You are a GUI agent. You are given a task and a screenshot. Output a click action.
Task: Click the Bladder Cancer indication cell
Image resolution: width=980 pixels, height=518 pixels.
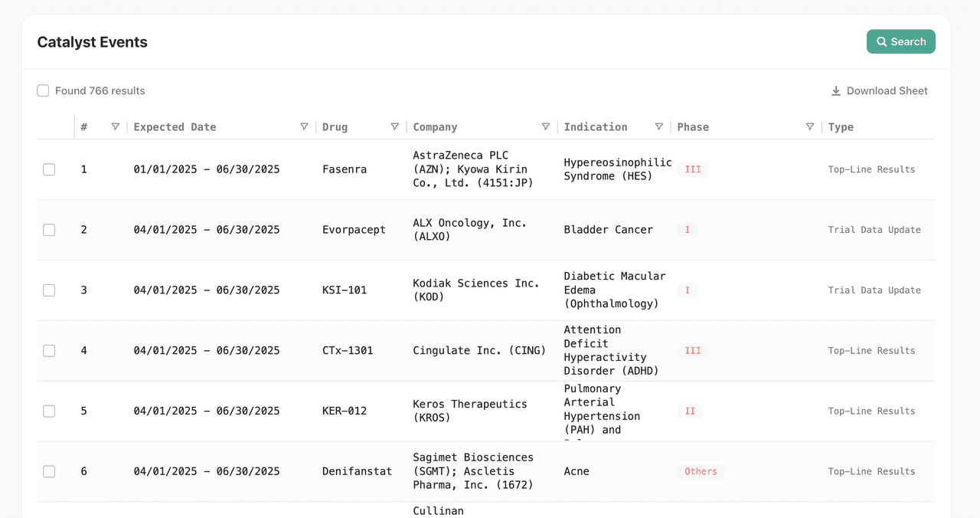(608, 230)
